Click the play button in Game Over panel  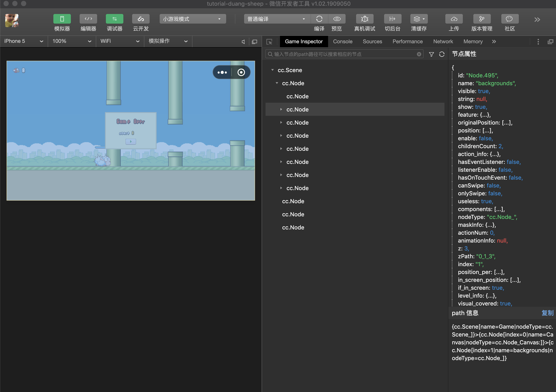[131, 142]
